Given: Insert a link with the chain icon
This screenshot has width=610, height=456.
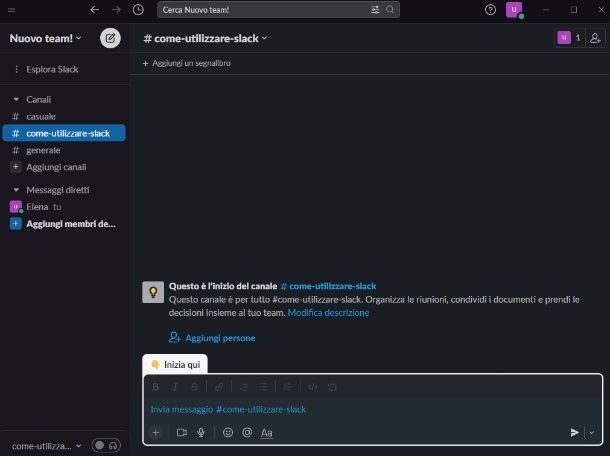Looking at the screenshot, I should click(219, 387).
